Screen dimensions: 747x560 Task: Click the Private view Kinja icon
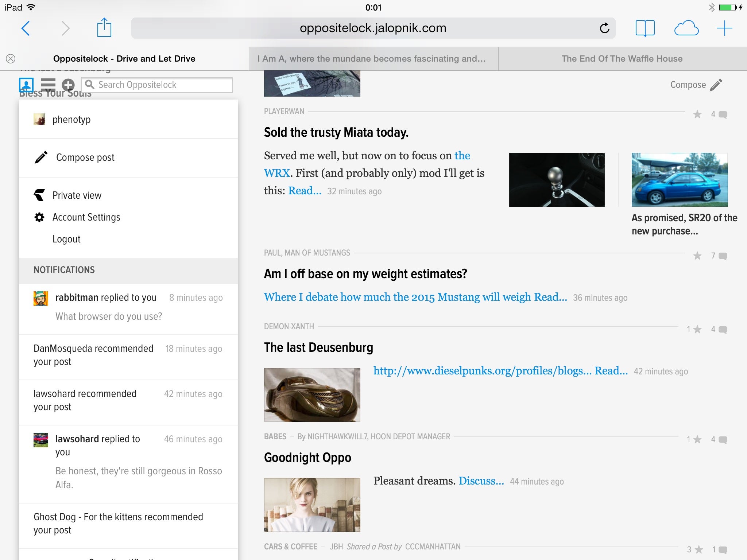coord(39,195)
